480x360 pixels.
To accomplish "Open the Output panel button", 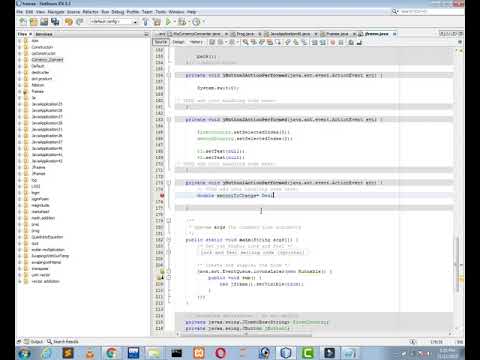I will [x=34, y=342].
